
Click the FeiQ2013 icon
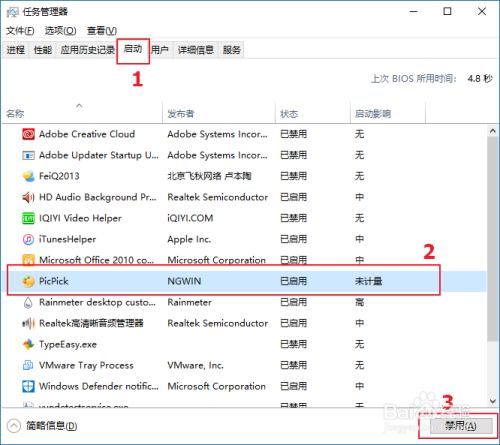coord(28,176)
